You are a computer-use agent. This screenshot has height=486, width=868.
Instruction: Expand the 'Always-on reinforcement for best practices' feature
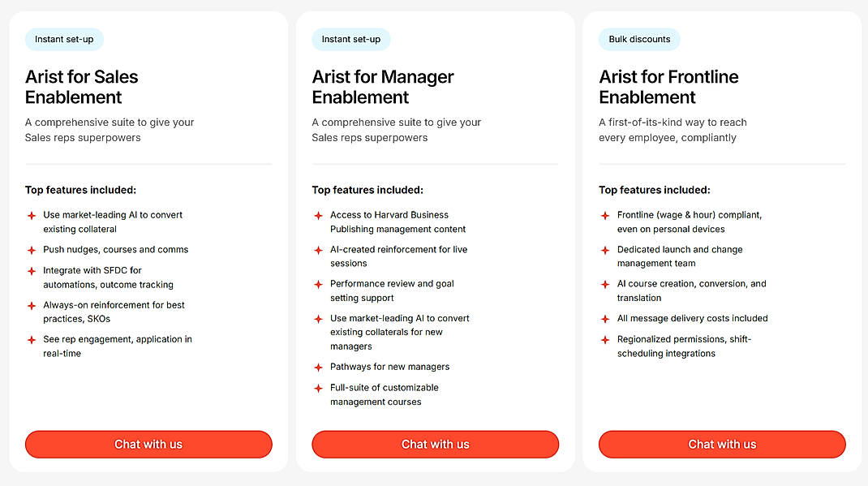(114, 312)
